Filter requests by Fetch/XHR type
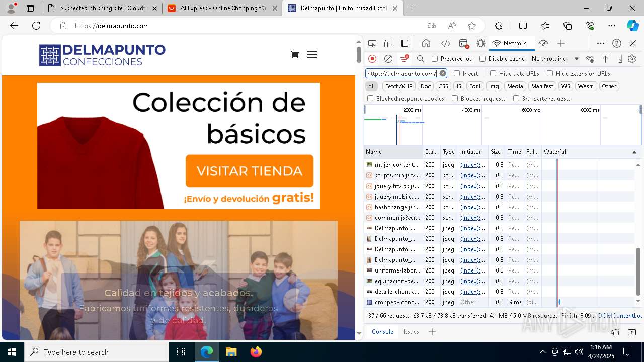 tap(399, 86)
